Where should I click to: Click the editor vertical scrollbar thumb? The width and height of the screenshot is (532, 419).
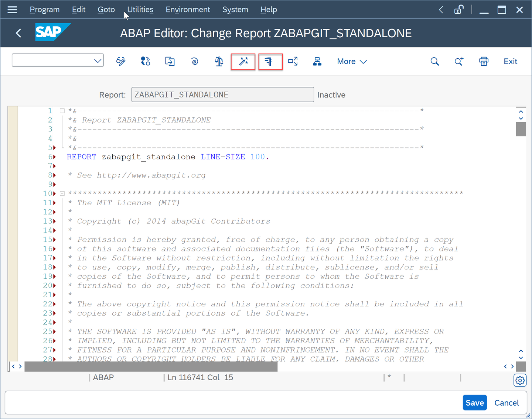tap(521, 129)
